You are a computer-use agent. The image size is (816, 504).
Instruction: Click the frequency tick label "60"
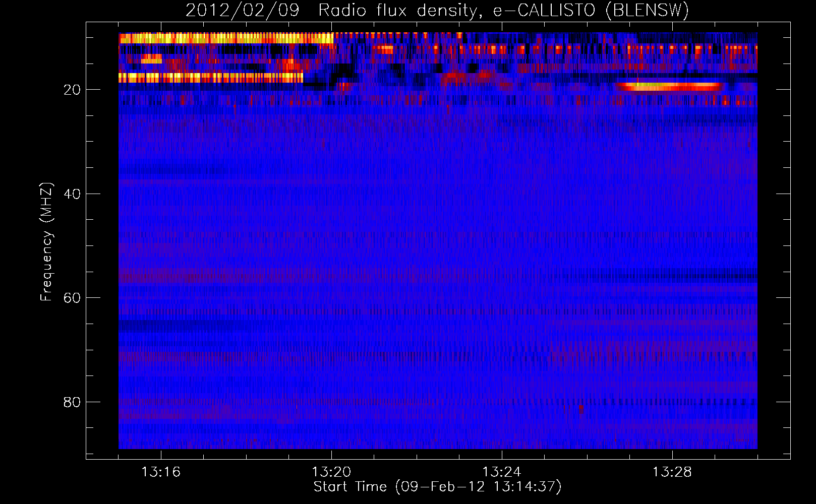pyautogui.click(x=73, y=298)
